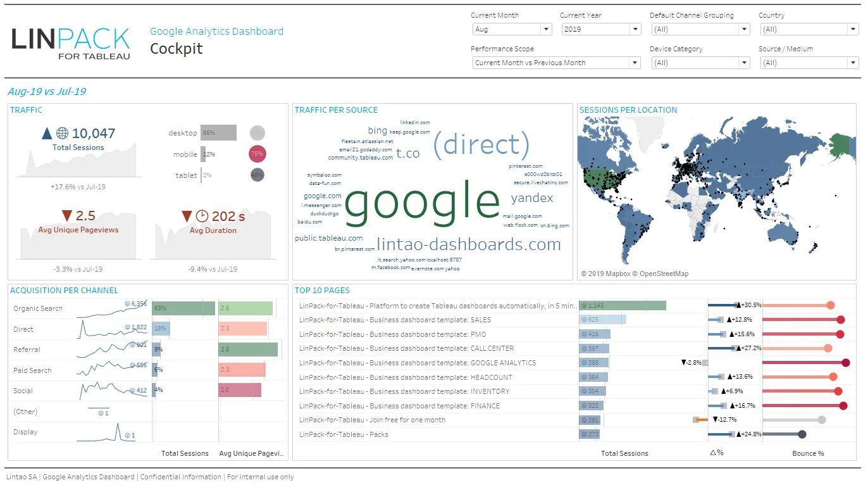868x485 pixels.
Task: Select the Business dashboard template: PMO page
Action: (x=392, y=334)
